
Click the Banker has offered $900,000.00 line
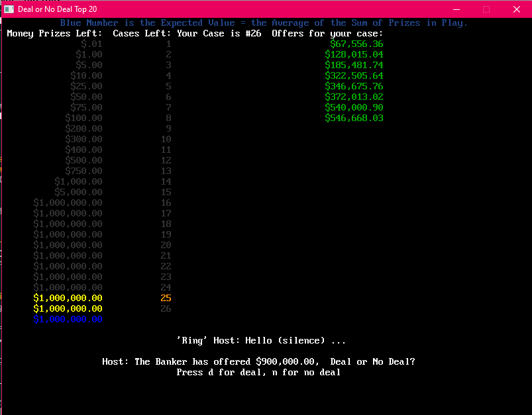[x=258, y=361]
